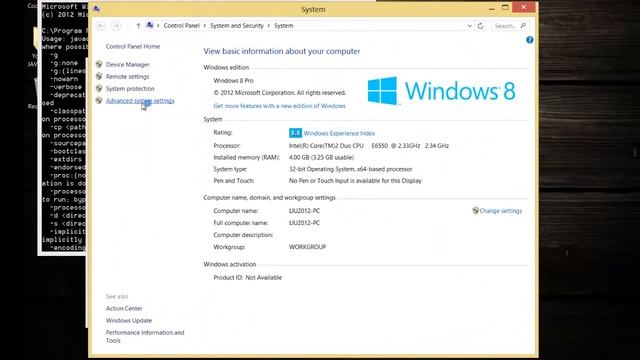Open Performance Information and Tools

(145, 337)
